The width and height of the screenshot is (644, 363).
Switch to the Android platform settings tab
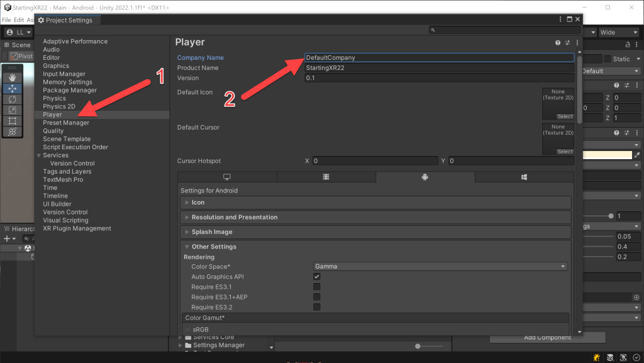[x=425, y=177]
